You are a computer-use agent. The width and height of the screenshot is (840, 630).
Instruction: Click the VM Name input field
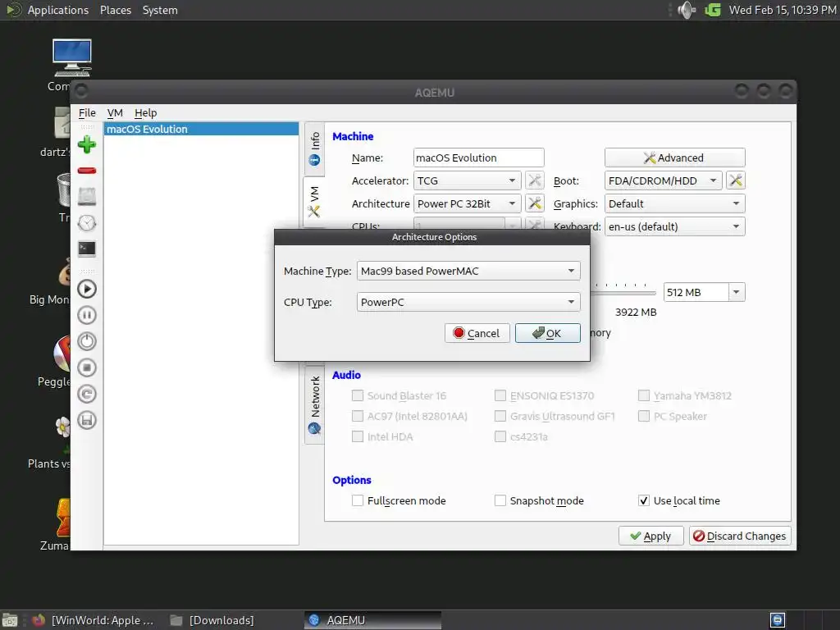[479, 158]
